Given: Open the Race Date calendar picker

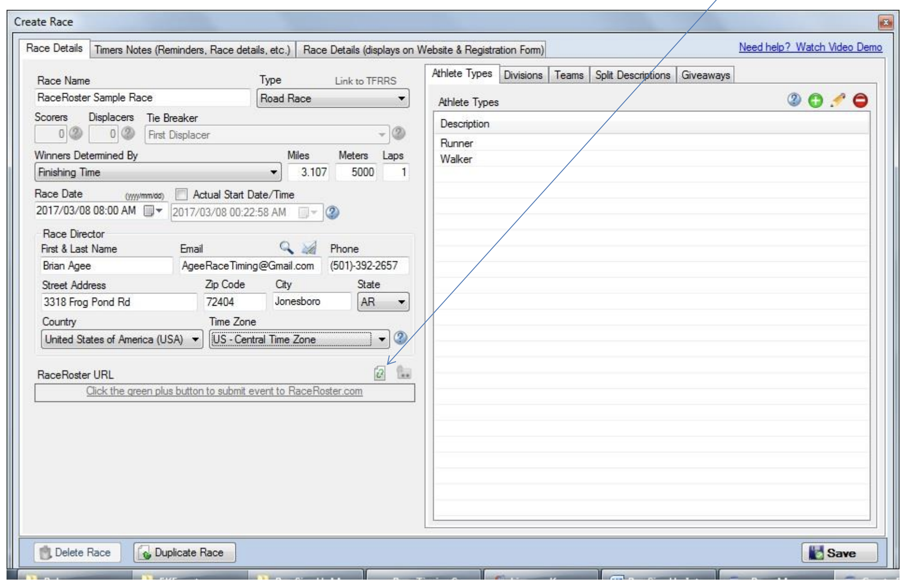Looking at the screenshot, I should (x=153, y=211).
